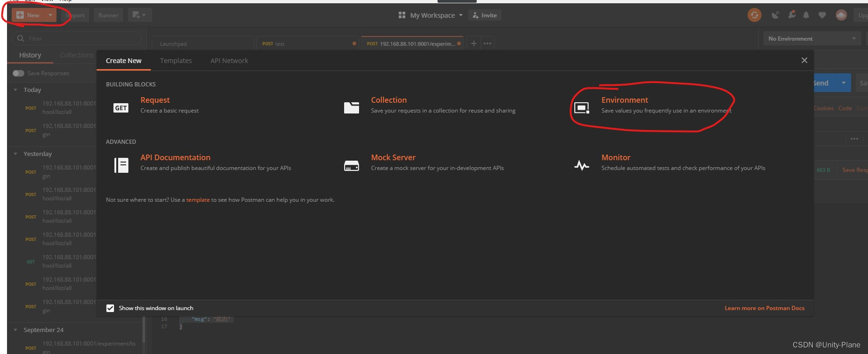This screenshot has width=868, height=354.
Task: Open the Send button dropdown arrow
Action: 844,83
